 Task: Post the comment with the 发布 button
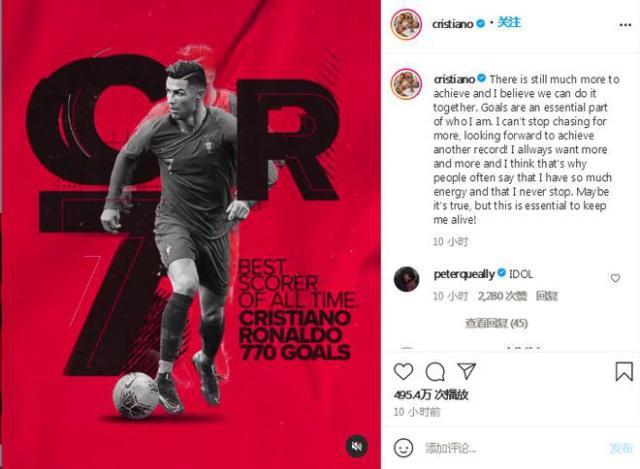(x=621, y=448)
